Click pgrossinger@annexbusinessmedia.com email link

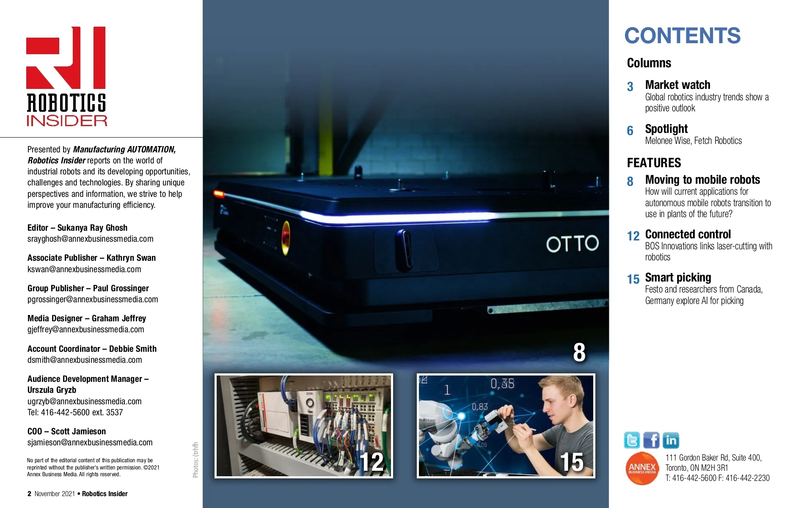point(93,300)
